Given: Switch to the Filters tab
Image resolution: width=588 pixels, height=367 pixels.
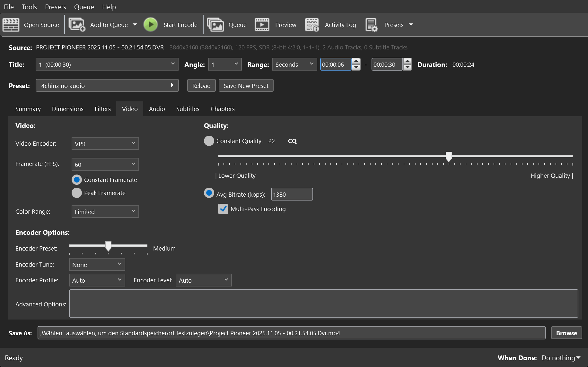Looking at the screenshot, I should click(x=103, y=109).
